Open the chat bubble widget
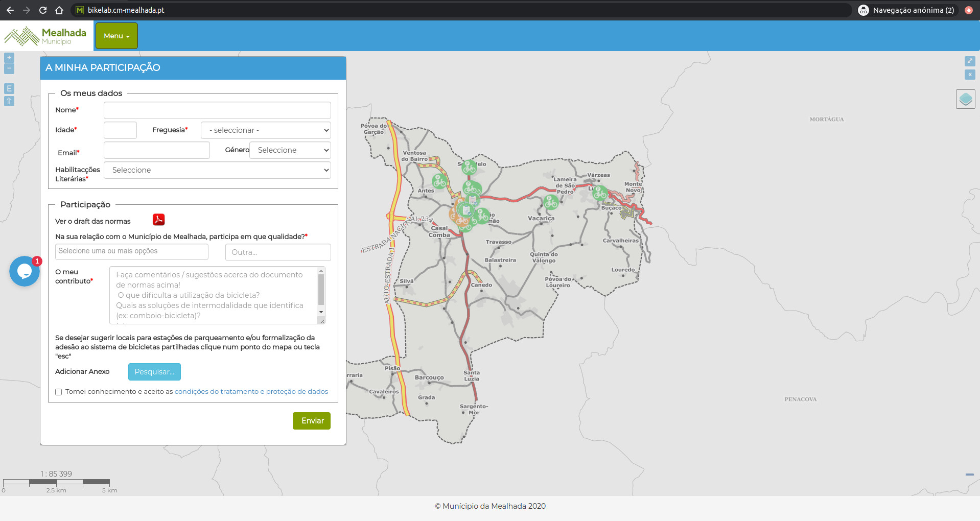Viewport: 980px width, 521px height. point(24,271)
